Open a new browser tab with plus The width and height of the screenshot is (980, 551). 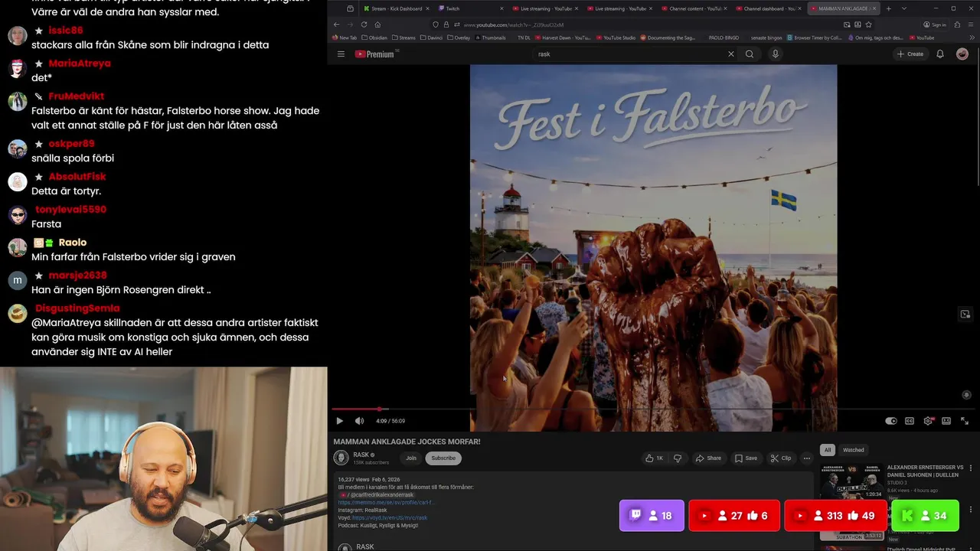coord(889,8)
